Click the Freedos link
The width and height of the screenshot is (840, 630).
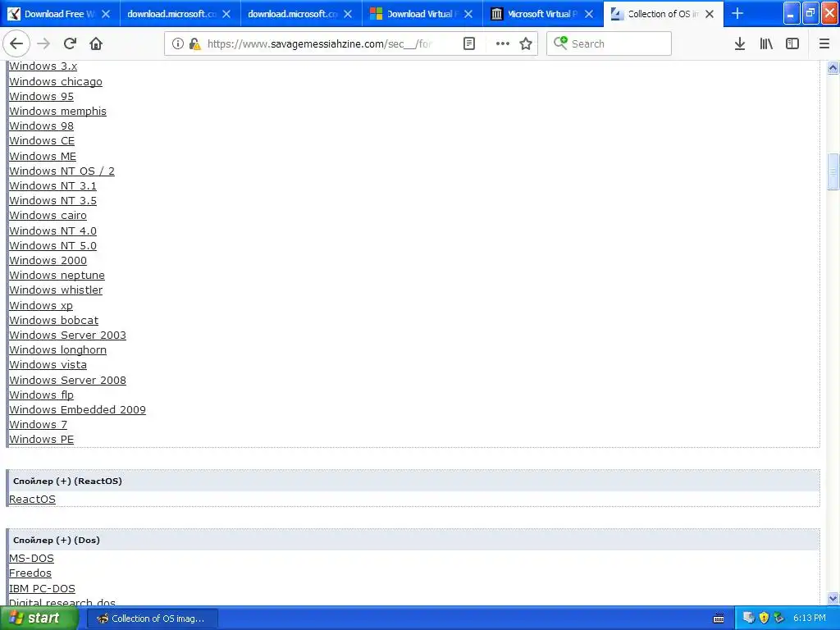(30, 573)
